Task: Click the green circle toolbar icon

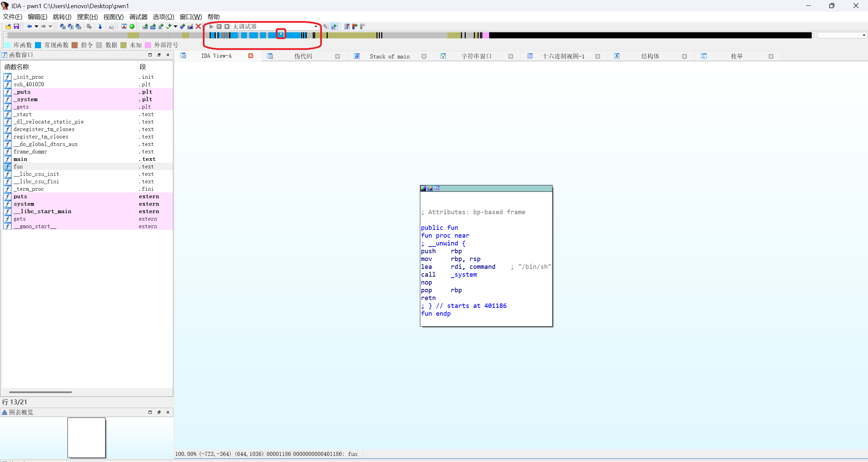Action: click(132, 26)
